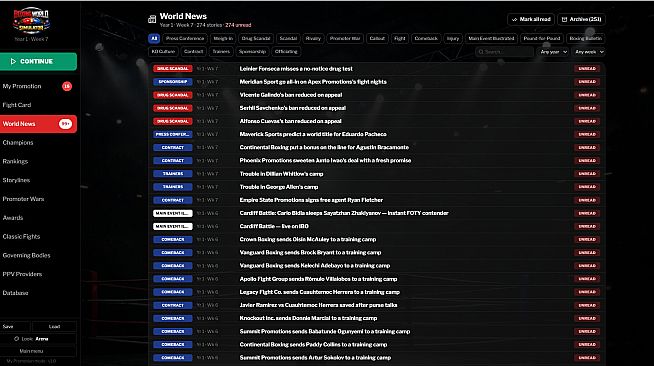Toggle the Press Conference filter chip
The image size is (654, 366).
tap(185, 38)
